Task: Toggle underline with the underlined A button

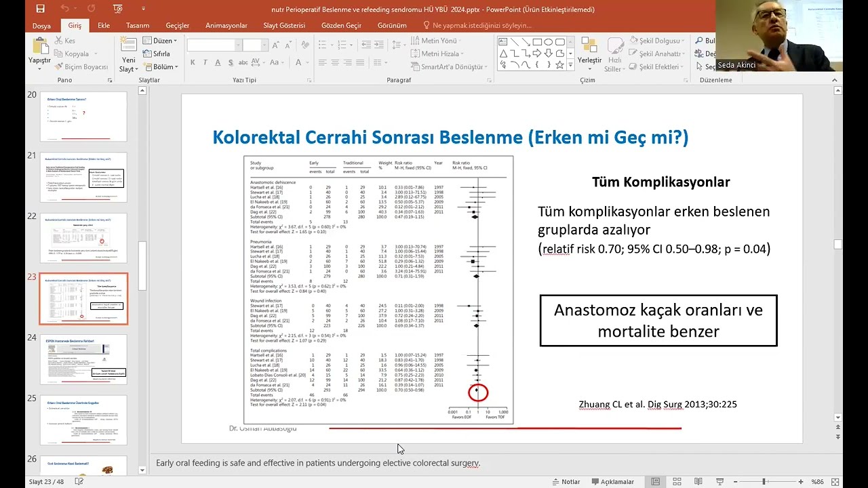Action: pos(218,62)
